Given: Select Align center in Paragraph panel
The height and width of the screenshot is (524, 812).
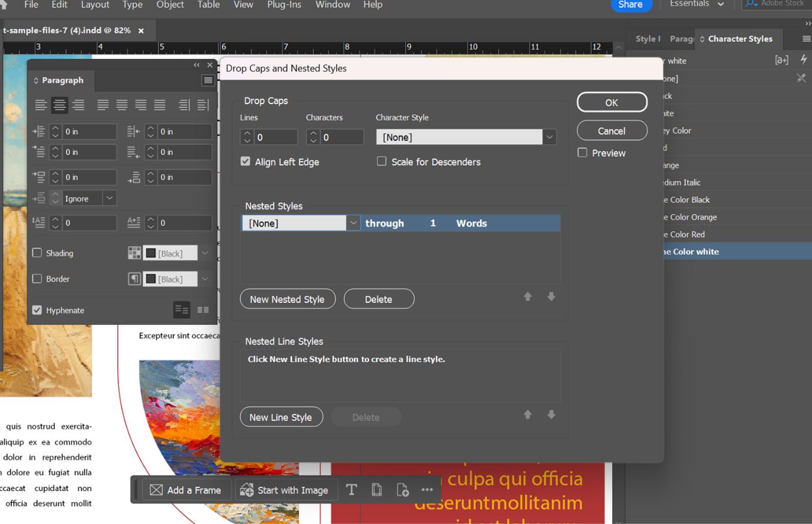Looking at the screenshot, I should pos(59,105).
